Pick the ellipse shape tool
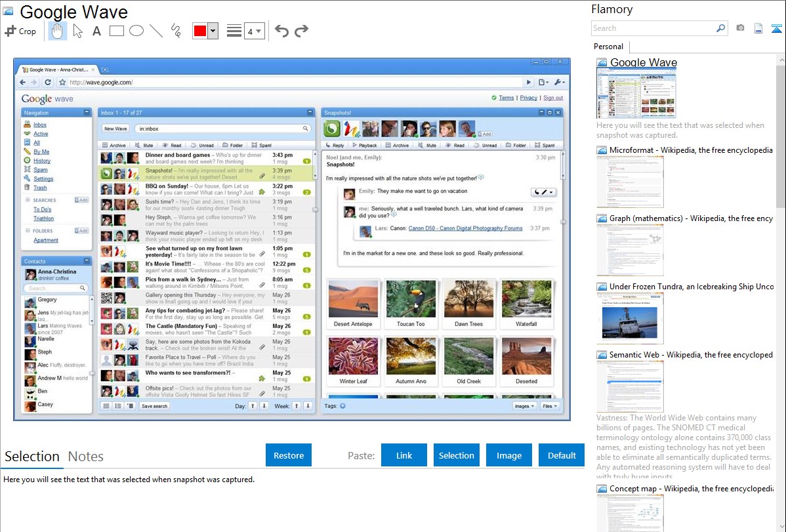Image resolution: width=786 pixels, height=532 pixels. (x=136, y=31)
